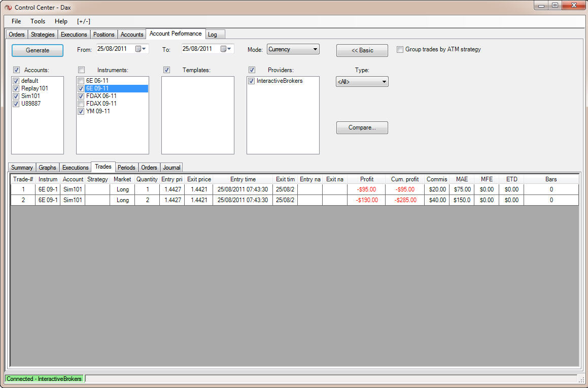
Task: Sort by the Bars column header
Action: coord(551,179)
